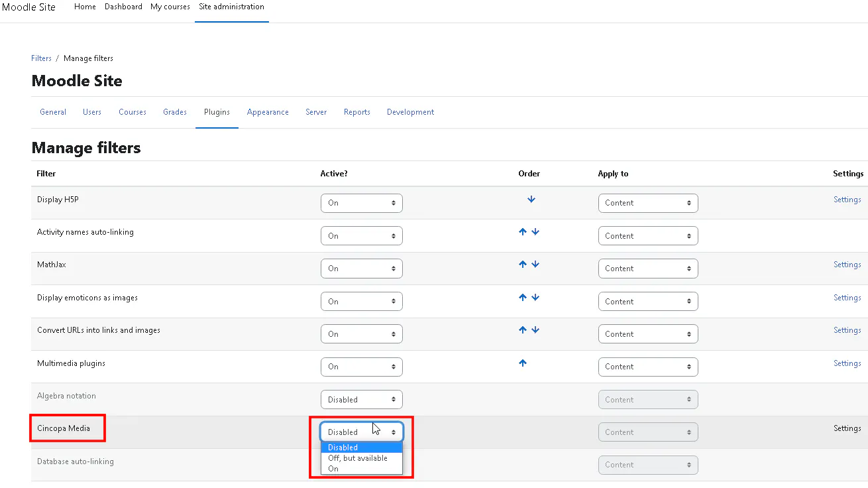This screenshot has width=868, height=488.
Task: Switch to the Courses tab
Action: point(133,112)
